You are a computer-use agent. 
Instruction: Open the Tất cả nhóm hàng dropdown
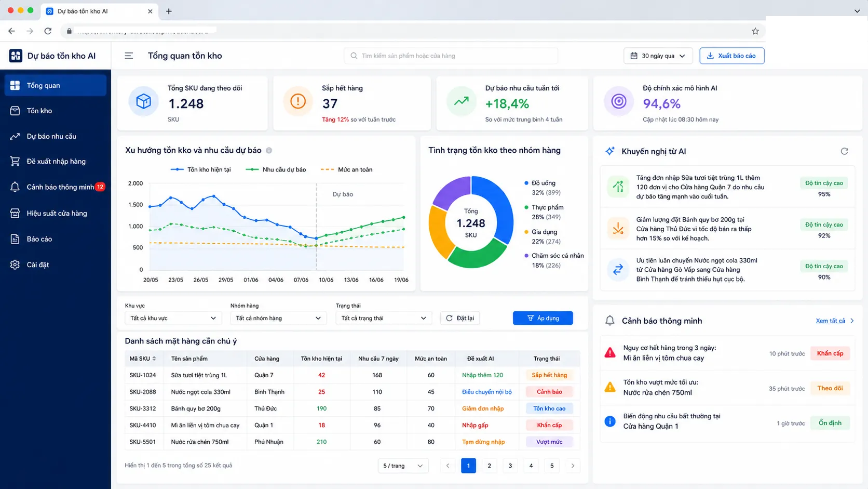pos(279,318)
